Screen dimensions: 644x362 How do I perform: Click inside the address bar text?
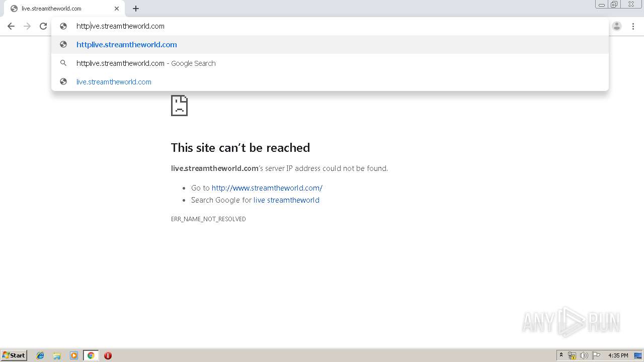[120, 26]
